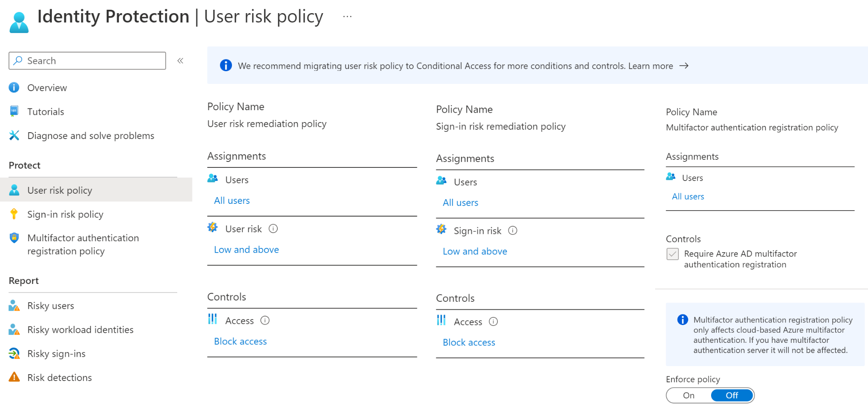Click the Risky sign-ins icon
The height and width of the screenshot is (406, 868).
coord(14,353)
